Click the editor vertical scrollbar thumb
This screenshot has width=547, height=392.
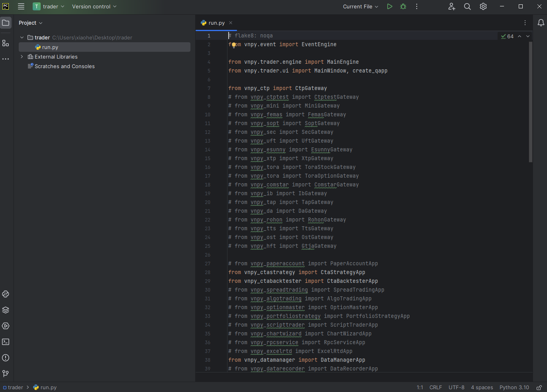(x=531, y=102)
